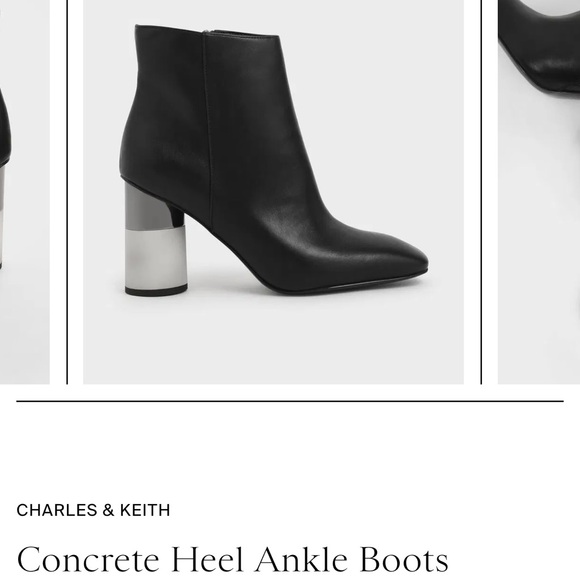Viewport: 580px width, 580px height.
Task: Click the word "KEITH" in the brand name
Action: 145,510
